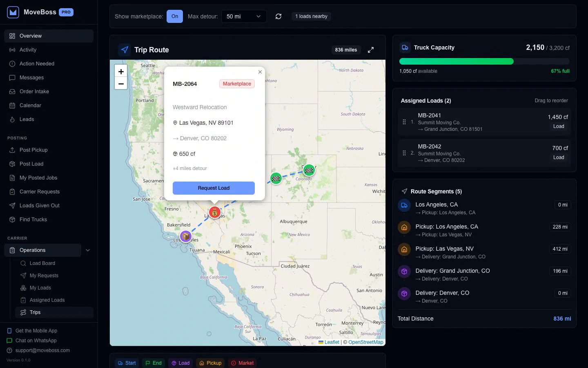Open Find Trucks
Viewport: 588px width, 368px height.
[49, 220]
